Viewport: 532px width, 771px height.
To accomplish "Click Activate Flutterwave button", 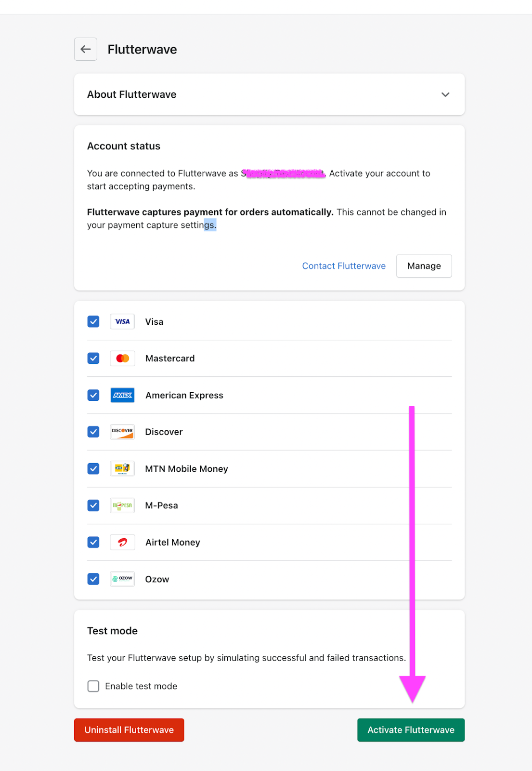I will pos(411,730).
